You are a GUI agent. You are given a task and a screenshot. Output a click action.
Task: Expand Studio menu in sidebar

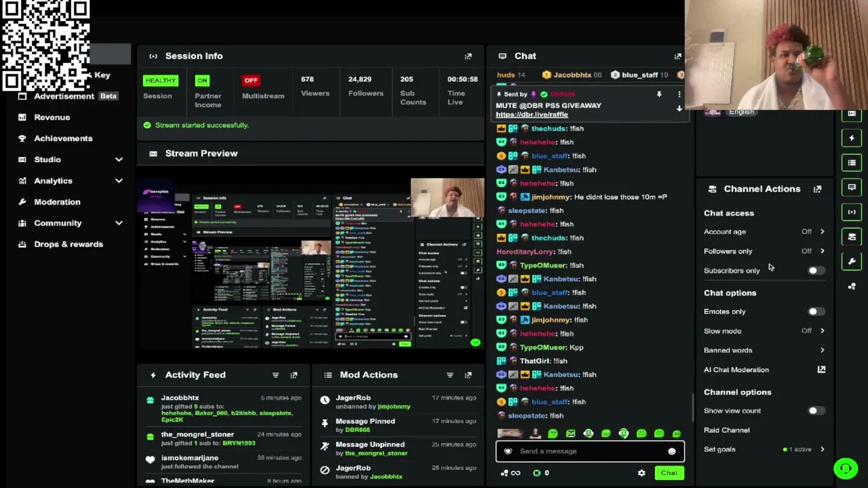tap(119, 159)
